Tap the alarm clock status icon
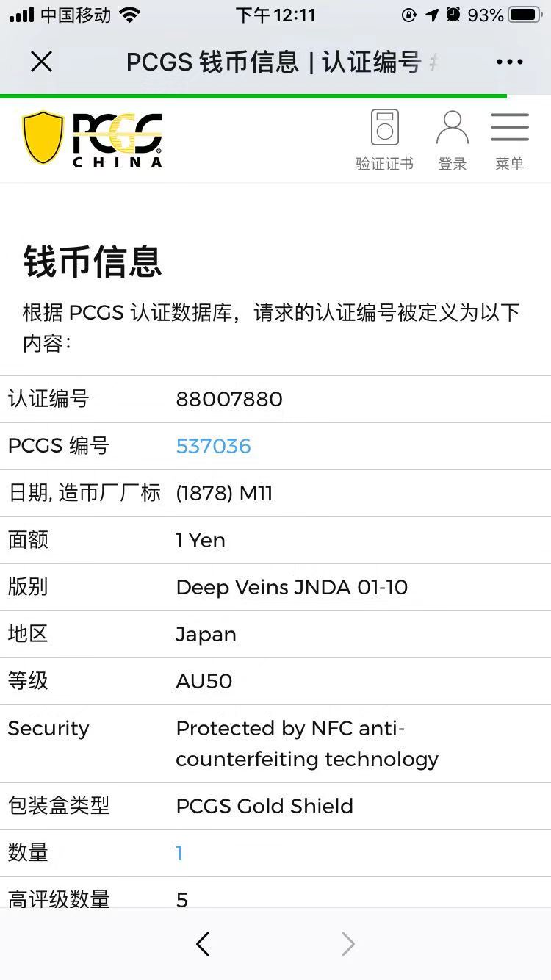 (x=453, y=15)
